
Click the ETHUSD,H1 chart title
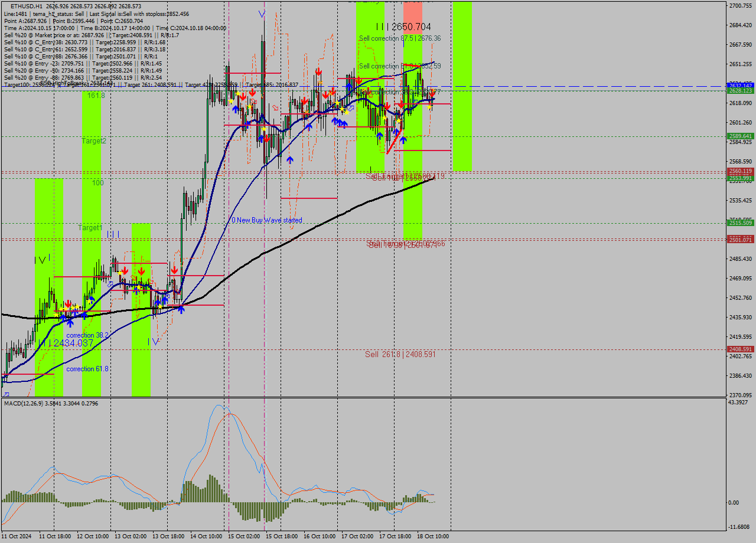pyautogui.click(x=27, y=6)
